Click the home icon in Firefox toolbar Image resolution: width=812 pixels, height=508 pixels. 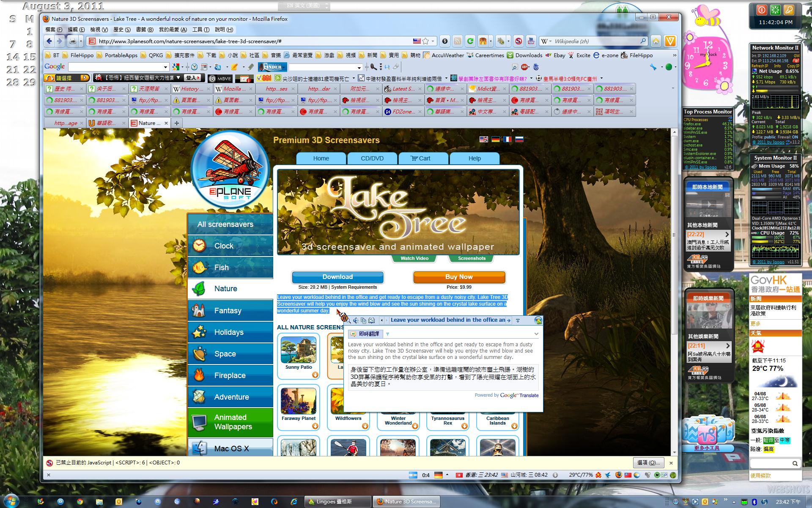coord(656,41)
